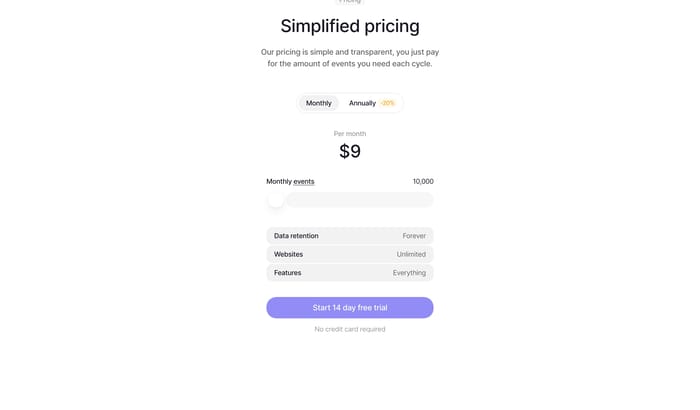The height and width of the screenshot is (410, 700).
Task: Click the Websites label
Action: pos(288,254)
